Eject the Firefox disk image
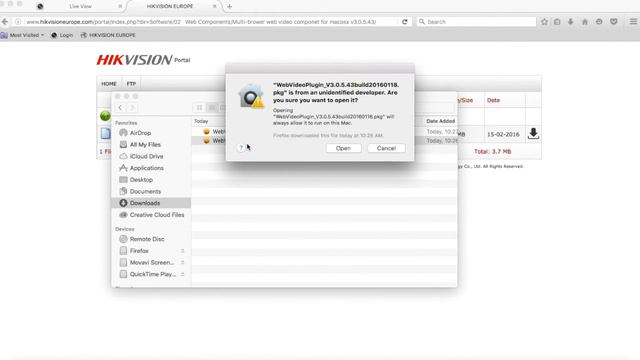The width and height of the screenshot is (640, 360). (x=182, y=251)
